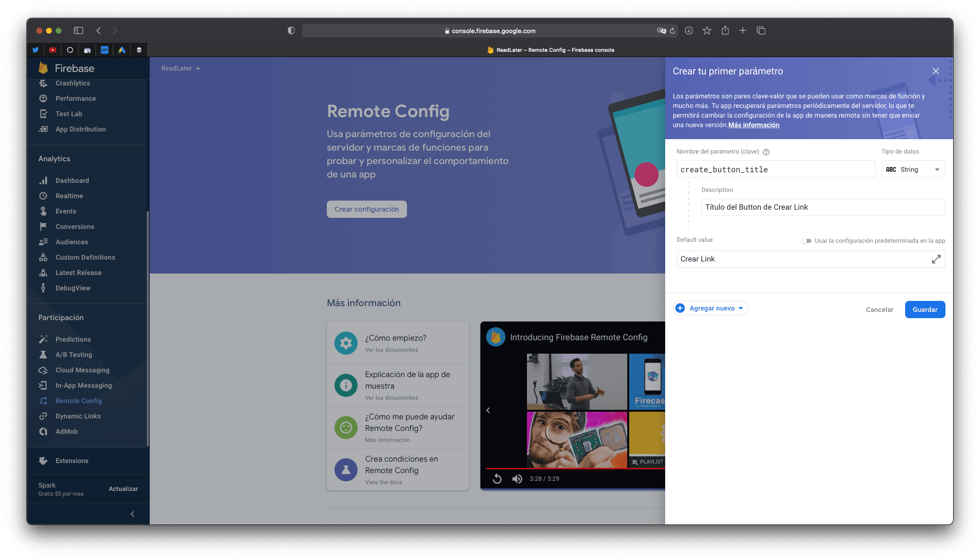The height and width of the screenshot is (560, 980).
Task: Expand the default value editor
Action: [936, 259]
